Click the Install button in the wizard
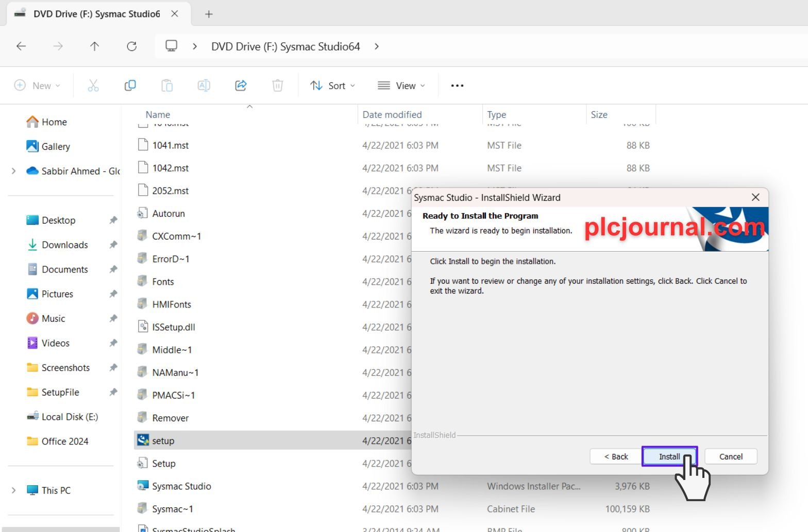 [x=669, y=456]
